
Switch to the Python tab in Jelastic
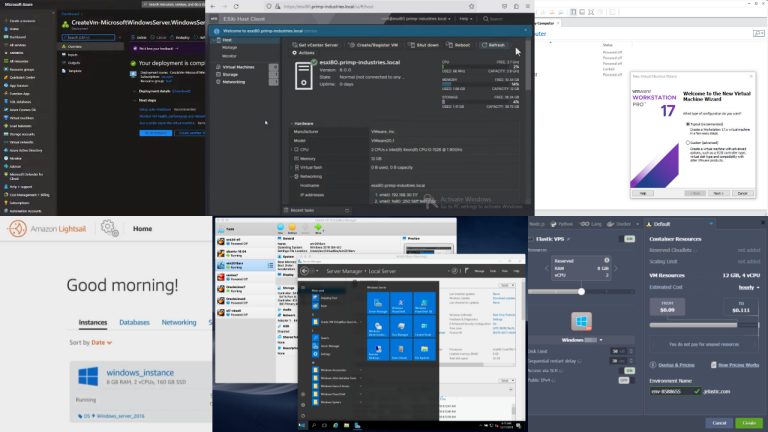click(561, 224)
